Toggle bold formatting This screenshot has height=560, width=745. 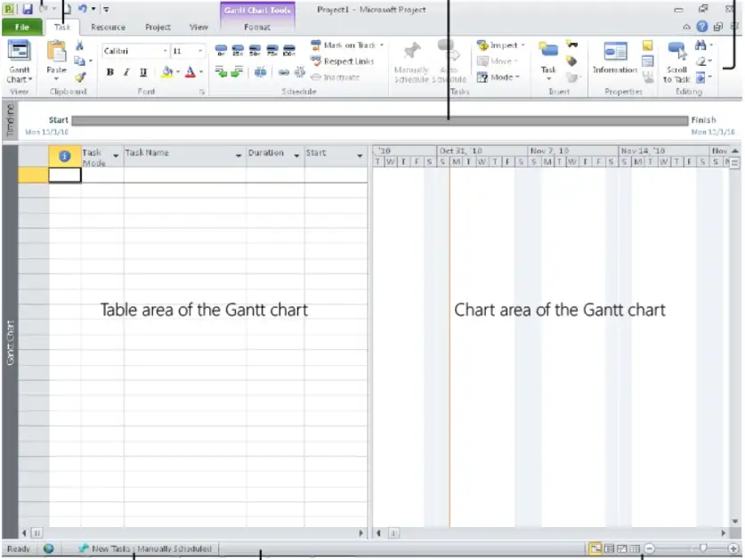coord(109,73)
